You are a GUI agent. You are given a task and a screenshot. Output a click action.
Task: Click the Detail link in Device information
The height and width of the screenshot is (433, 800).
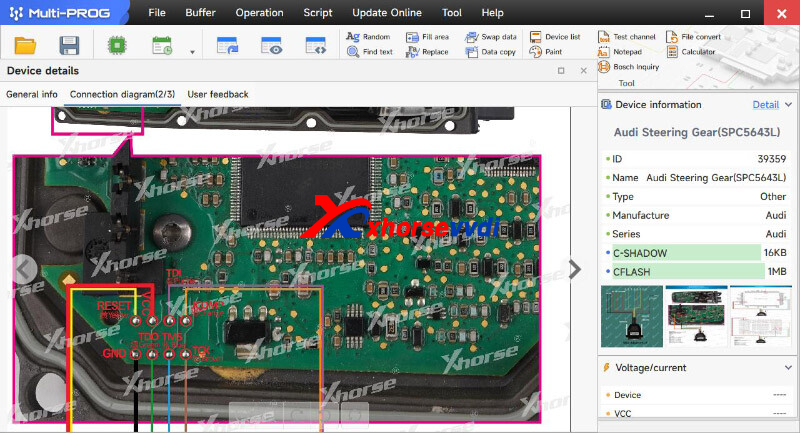click(x=765, y=105)
